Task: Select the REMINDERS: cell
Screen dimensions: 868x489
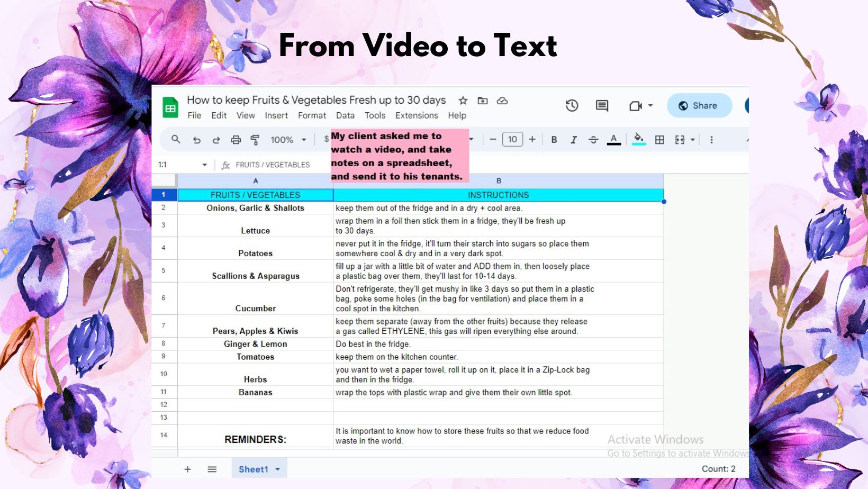Action: click(x=256, y=436)
